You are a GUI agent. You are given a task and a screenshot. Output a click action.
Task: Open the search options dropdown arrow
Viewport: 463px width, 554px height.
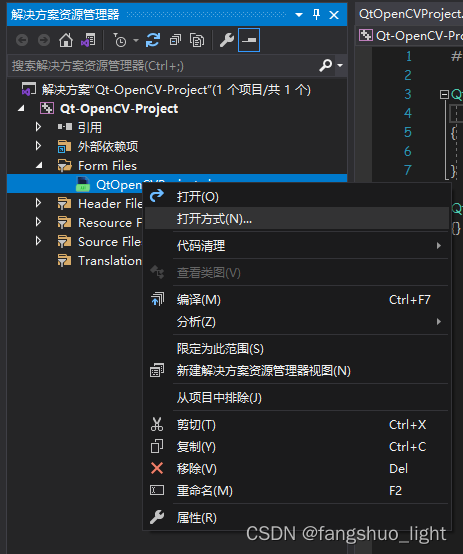click(x=340, y=65)
